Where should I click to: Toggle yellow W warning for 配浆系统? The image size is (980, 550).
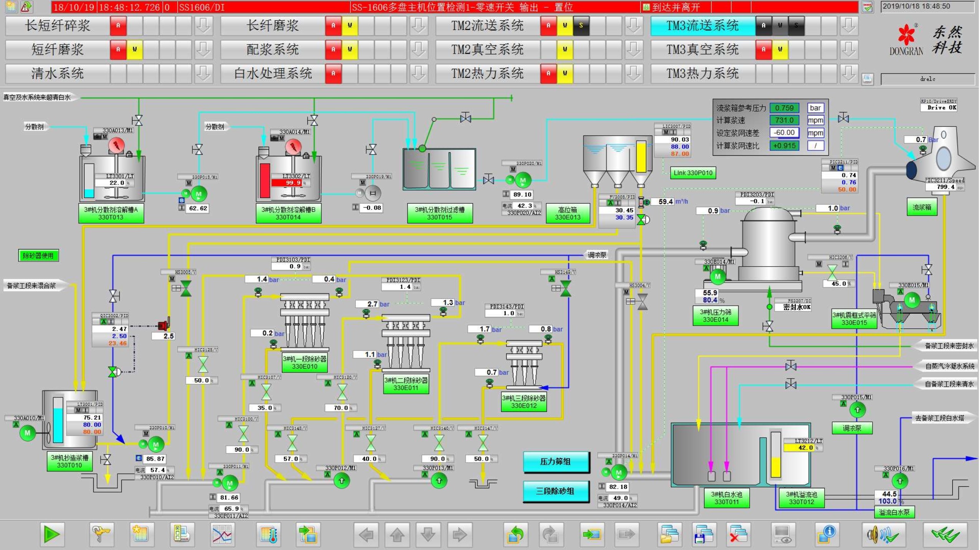(x=349, y=49)
